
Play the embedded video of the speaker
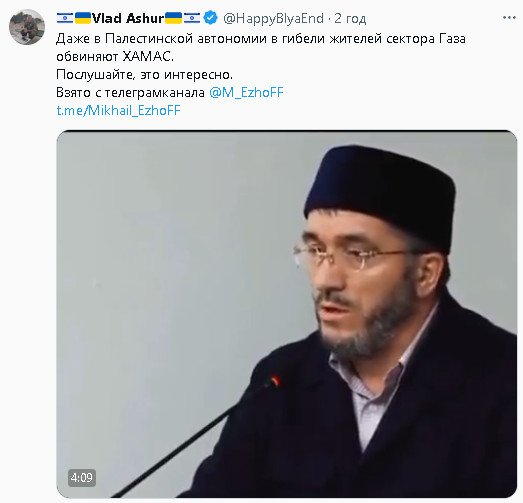coord(287,314)
